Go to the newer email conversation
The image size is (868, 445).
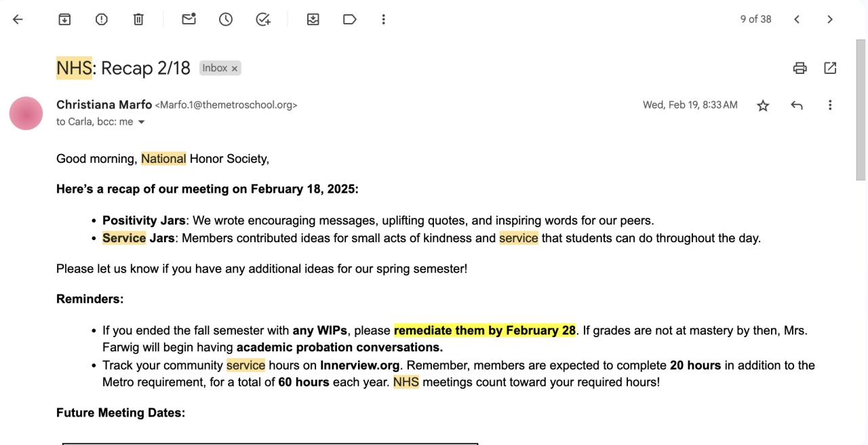(x=797, y=20)
